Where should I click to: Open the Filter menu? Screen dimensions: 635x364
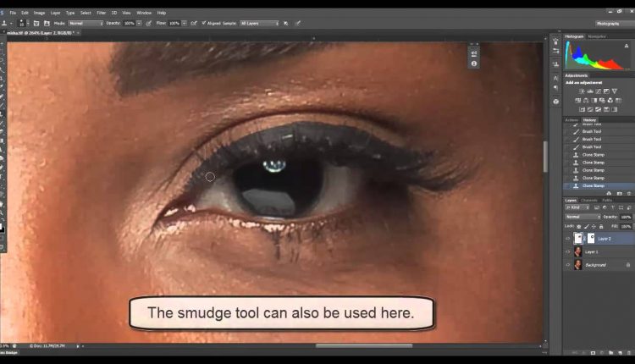coord(102,13)
